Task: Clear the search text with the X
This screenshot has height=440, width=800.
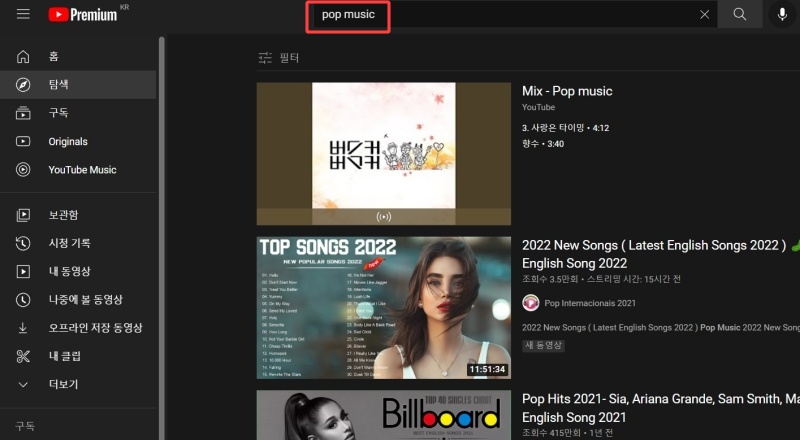Action: tap(705, 14)
